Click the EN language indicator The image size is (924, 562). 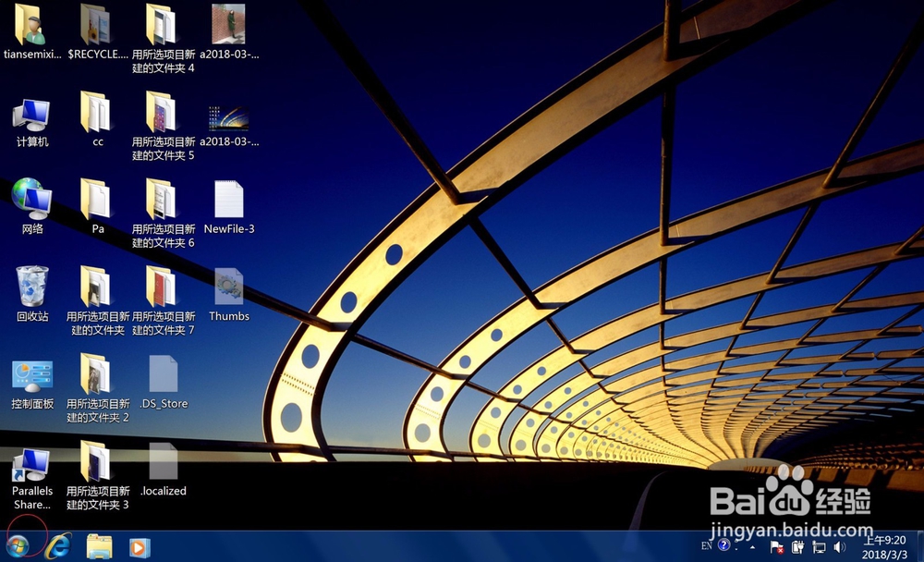coord(707,546)
